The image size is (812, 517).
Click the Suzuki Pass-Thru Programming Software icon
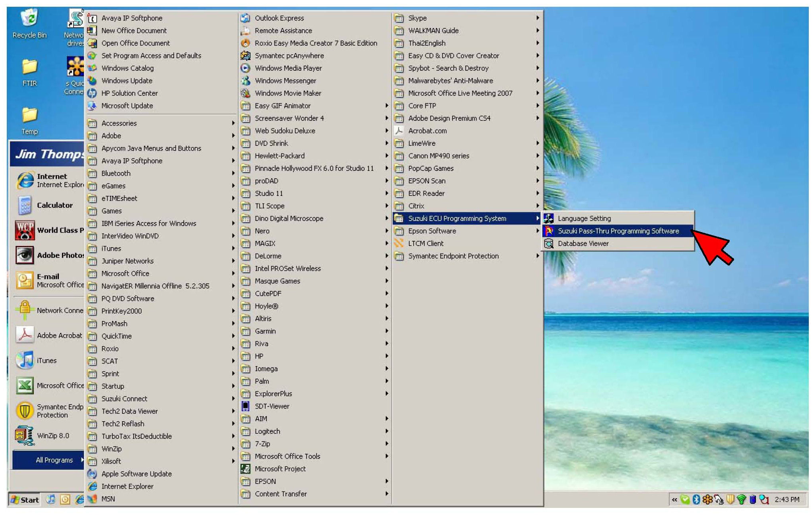(549, 231)
